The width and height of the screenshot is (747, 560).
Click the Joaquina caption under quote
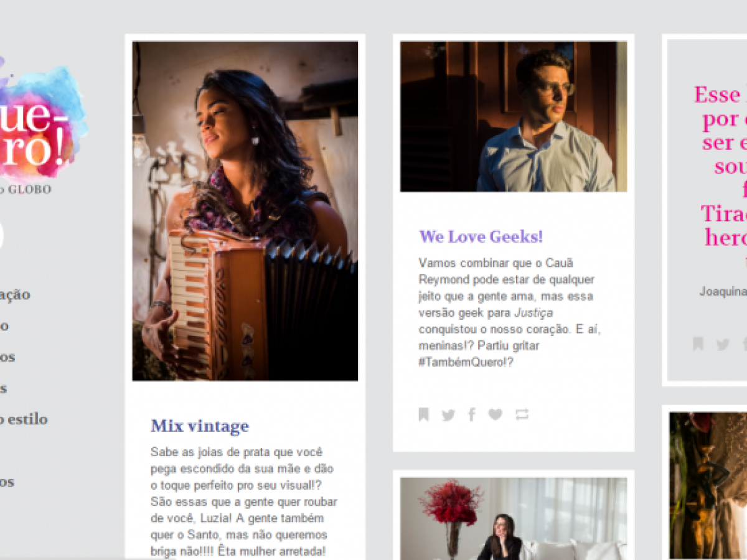click(723, 291)
